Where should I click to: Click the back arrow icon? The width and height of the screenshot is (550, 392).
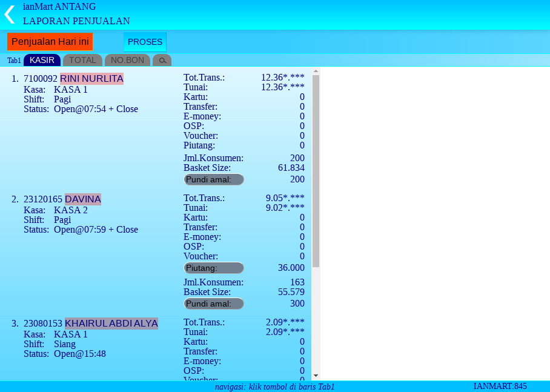coord(9,15)
